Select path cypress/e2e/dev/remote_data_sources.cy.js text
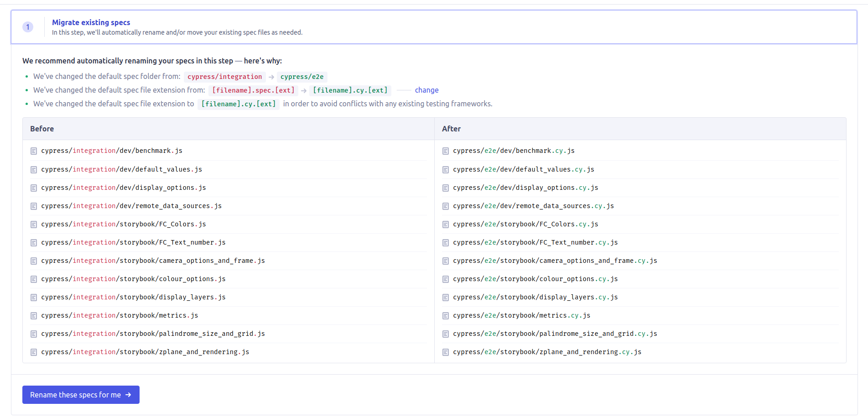Image resolution: width=868 pixels, height=418 pixels. pyautogui.click(x=533, y=206)
